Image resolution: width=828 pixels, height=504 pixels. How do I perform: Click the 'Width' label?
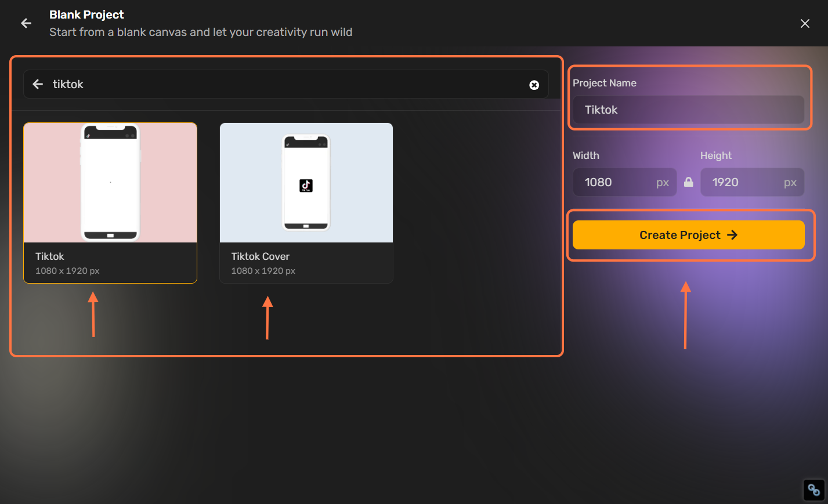[x=586, y=155]
